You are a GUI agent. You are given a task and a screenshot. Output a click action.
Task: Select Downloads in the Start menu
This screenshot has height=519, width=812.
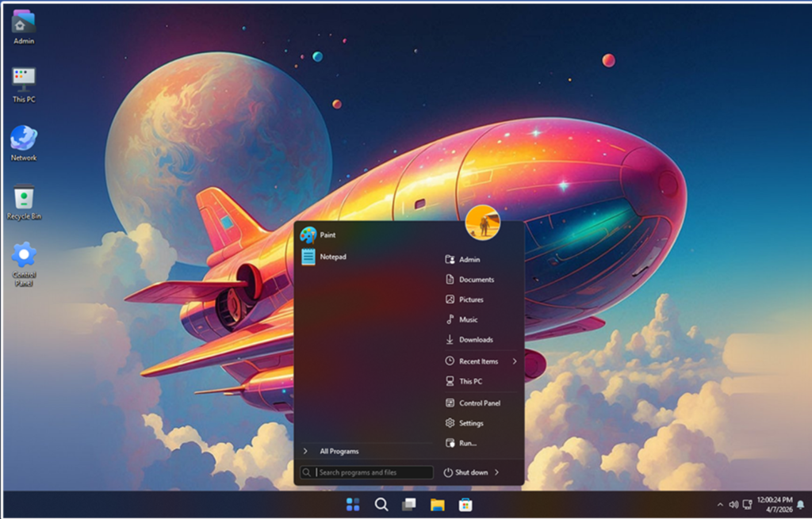[x=476, y=340]
